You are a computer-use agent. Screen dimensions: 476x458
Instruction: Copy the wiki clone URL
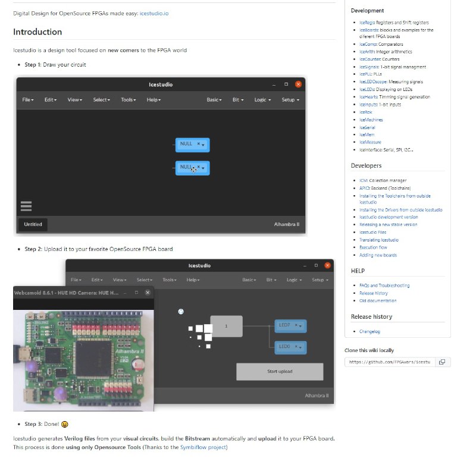[442, 362]
